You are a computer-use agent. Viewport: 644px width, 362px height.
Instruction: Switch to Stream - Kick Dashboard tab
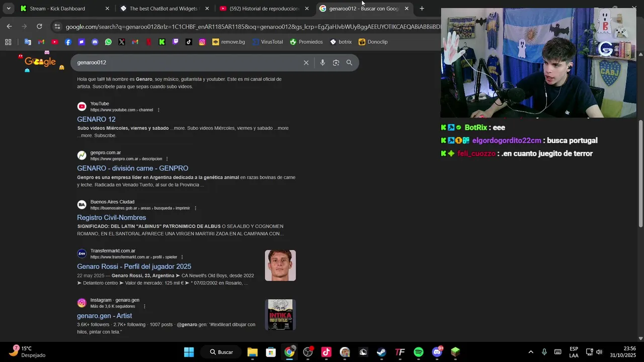click(65, 9)
